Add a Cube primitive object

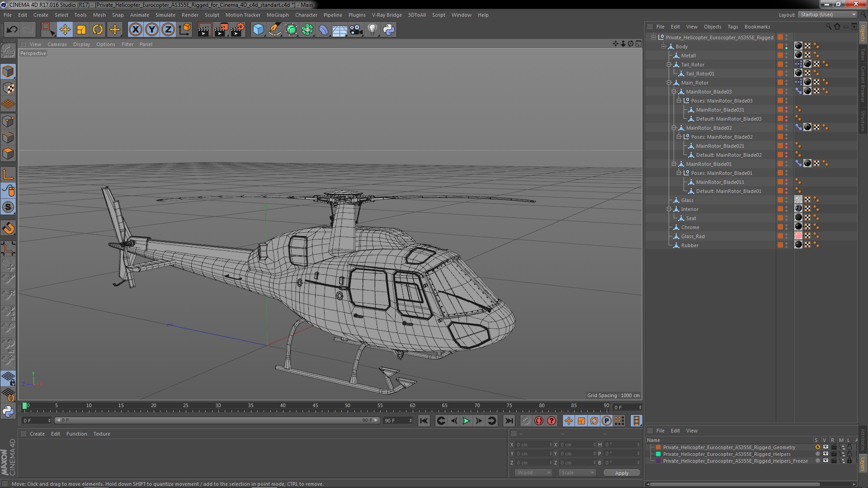click(x=258, y=30)
